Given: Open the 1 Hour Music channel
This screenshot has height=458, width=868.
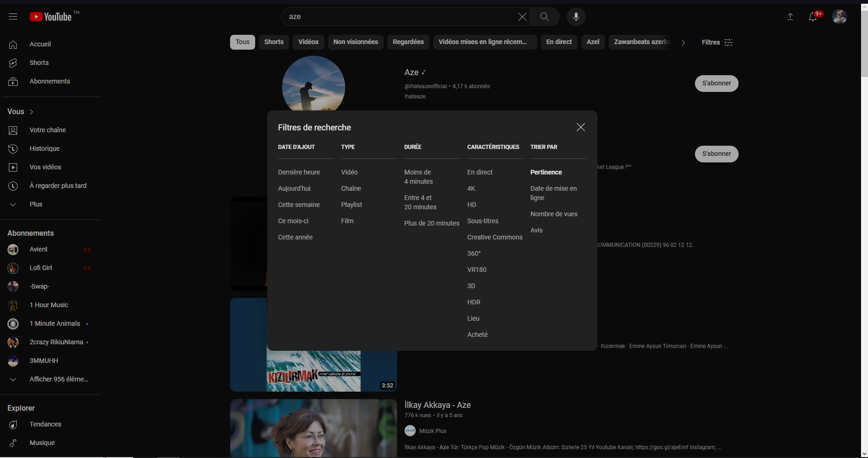Looking at the screenshot, I should pyautogui.click(x=51, y=305).
